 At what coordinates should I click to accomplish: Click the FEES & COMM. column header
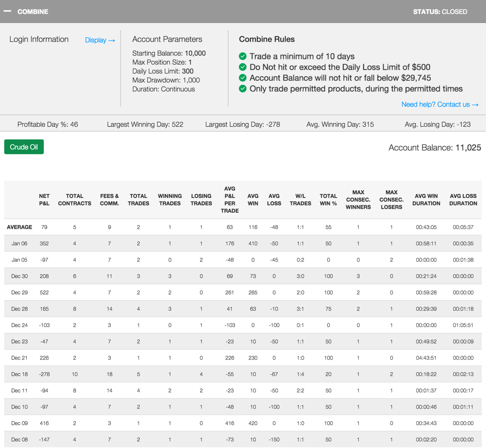(x=109, y=199)
